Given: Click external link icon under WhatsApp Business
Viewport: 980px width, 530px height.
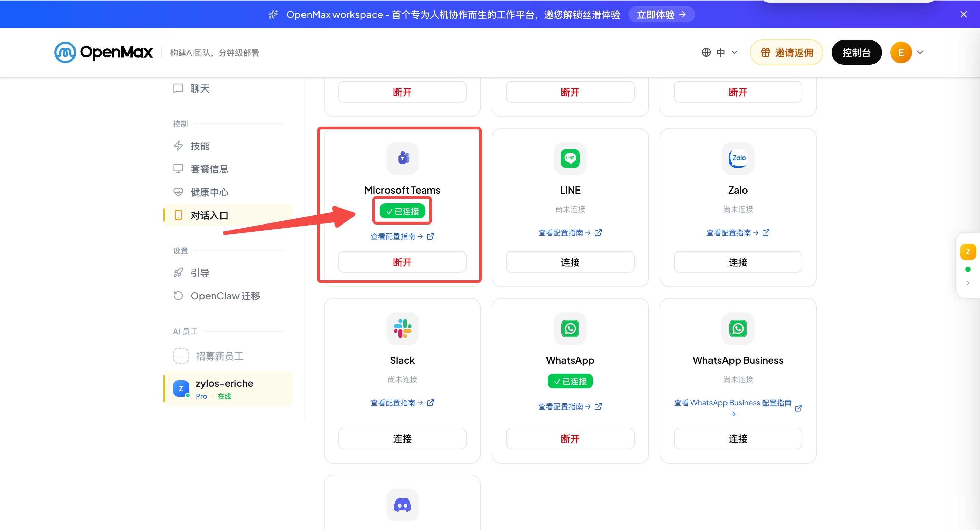Looking at the screenshot, I should coord(799,408).
